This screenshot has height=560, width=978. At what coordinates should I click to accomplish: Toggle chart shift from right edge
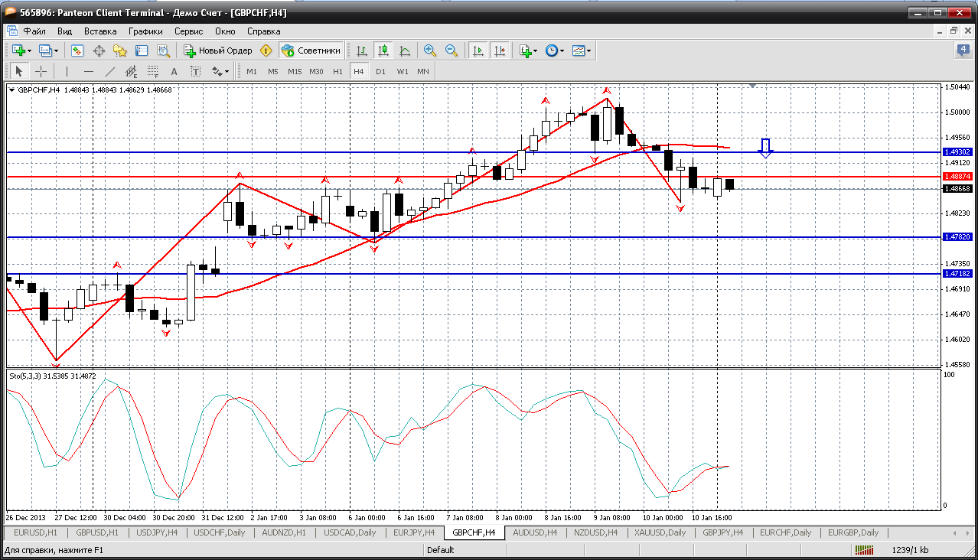pos(500,50)
